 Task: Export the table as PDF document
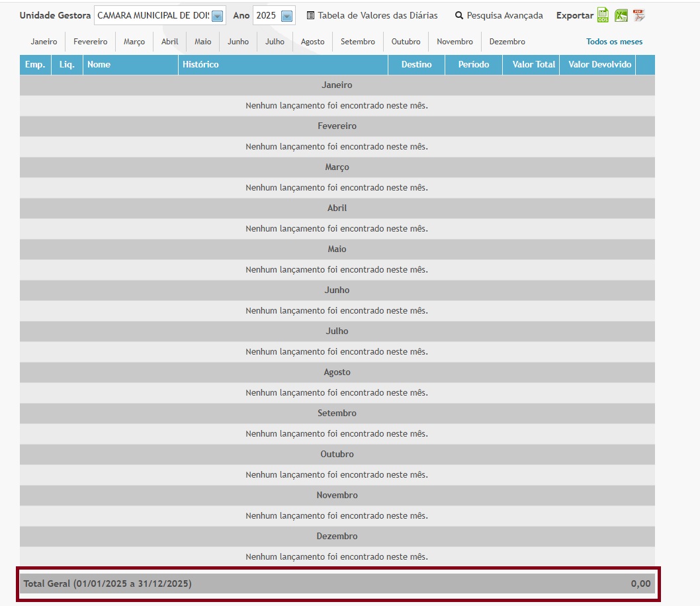tap(638, 15)
